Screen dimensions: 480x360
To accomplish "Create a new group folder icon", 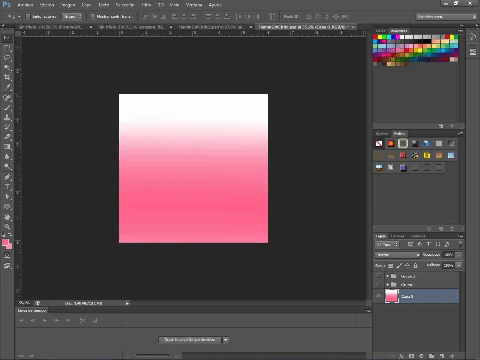I will pos(431,356).
